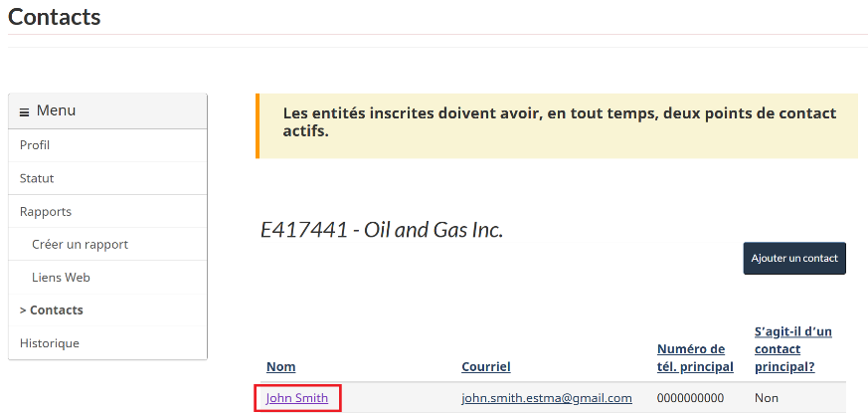
Task: Sort contacts by Courriel column header
Action: [486, 367]
